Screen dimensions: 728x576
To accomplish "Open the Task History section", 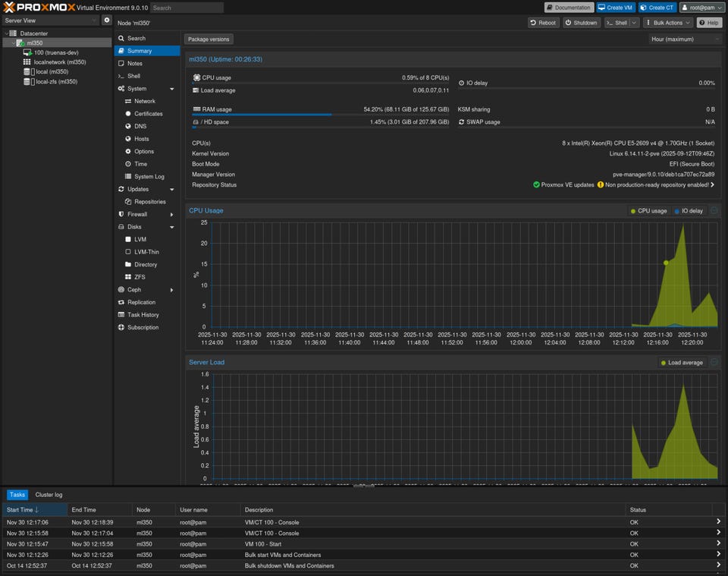I will (143, 315).
